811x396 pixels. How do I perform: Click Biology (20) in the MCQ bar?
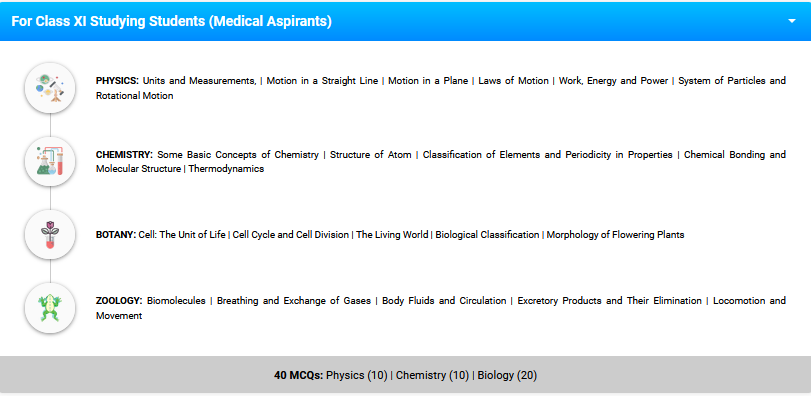click(x=507, y=375)
